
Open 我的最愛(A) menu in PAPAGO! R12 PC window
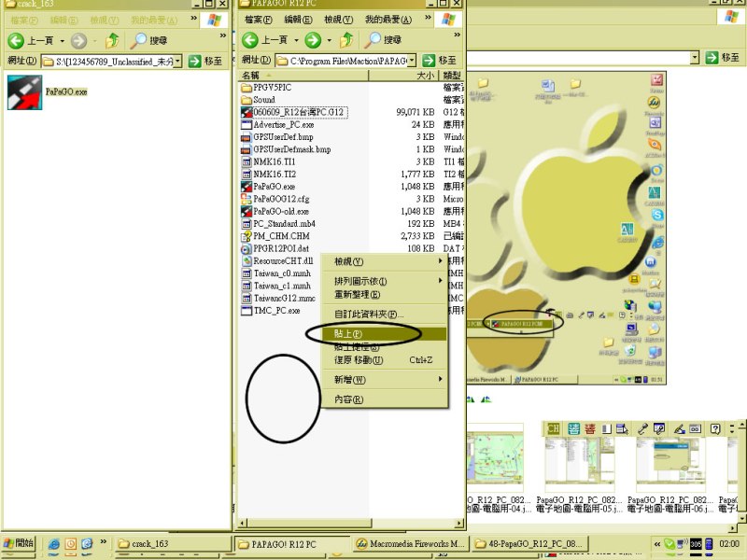click(388, 20)
